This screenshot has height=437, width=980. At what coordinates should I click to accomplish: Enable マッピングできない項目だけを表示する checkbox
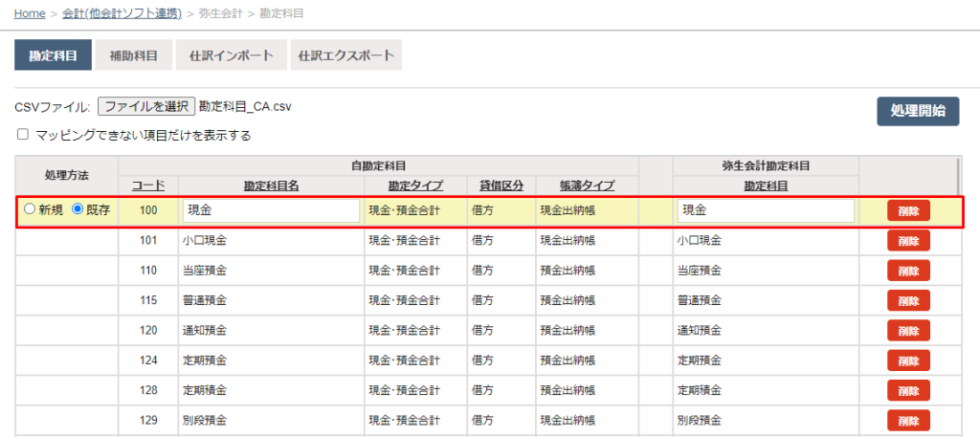[x=23, y=134]
